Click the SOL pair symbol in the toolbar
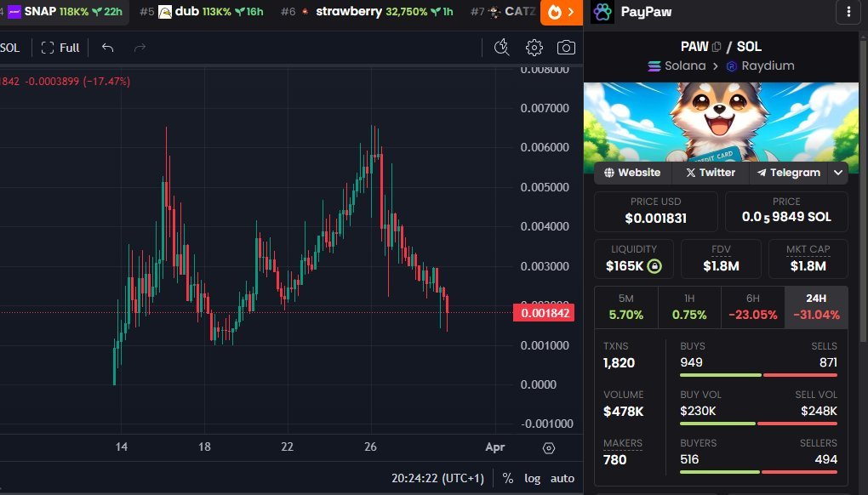Image resolution: width=868 pixels, height=495 pixels. pos(10,48)
